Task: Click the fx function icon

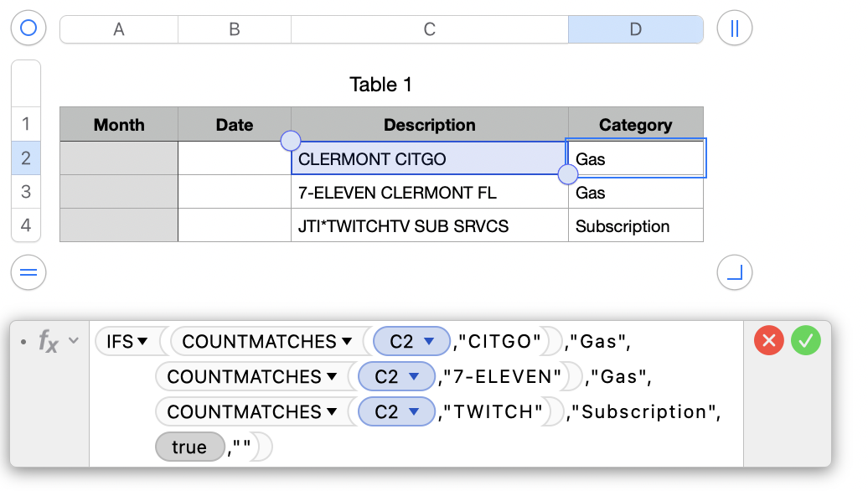Action: click(49, 341)
